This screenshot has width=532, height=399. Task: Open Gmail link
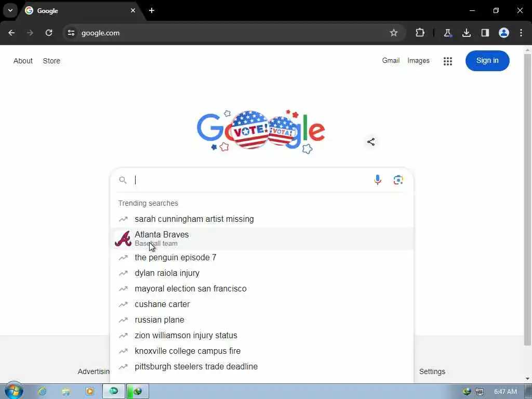[x=391, y=60]
